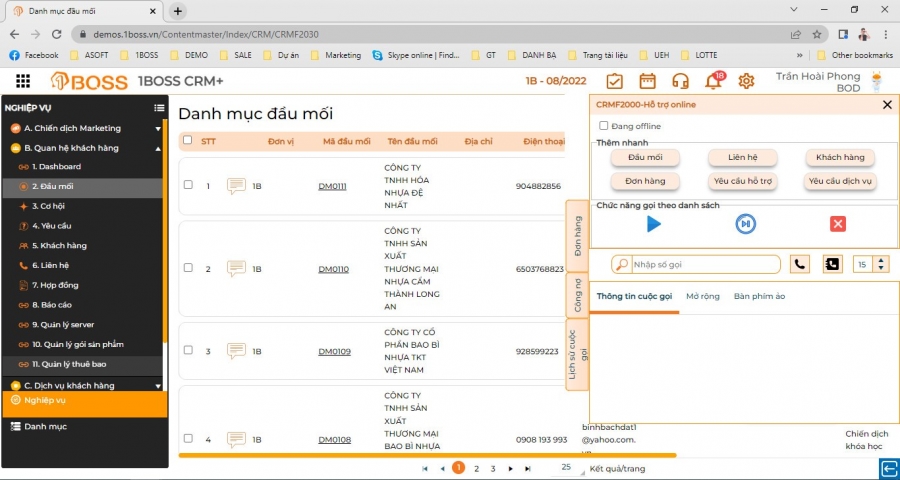Click the table horizontal orange scrollbar
The width and height of the screenshot is (900, 480).
[428, 455]
